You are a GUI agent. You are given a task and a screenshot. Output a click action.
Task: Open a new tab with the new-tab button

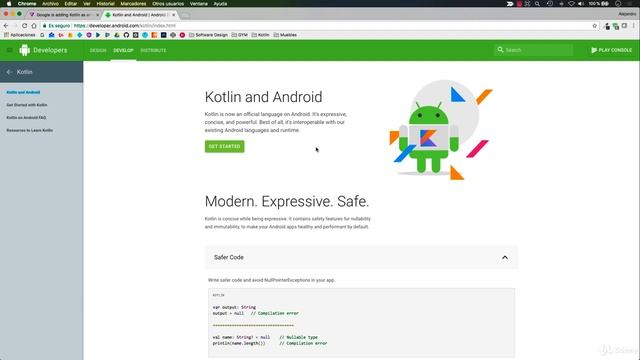[185, 15]
